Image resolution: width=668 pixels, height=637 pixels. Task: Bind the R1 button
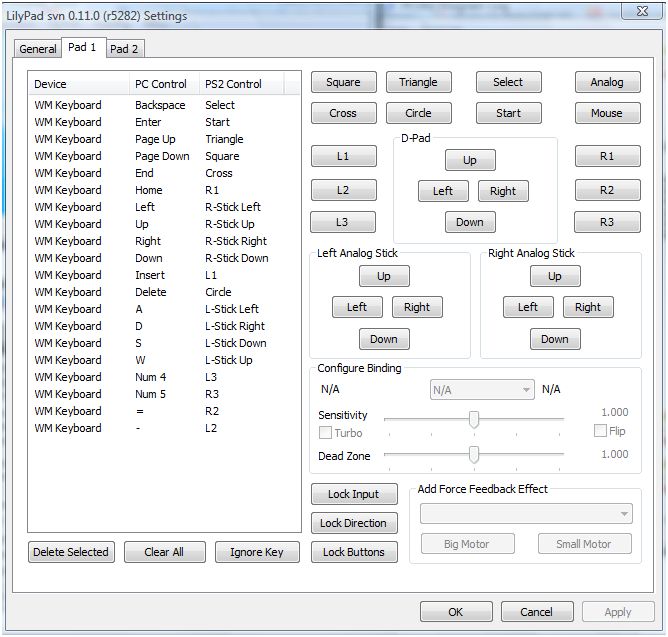(607, 156)
